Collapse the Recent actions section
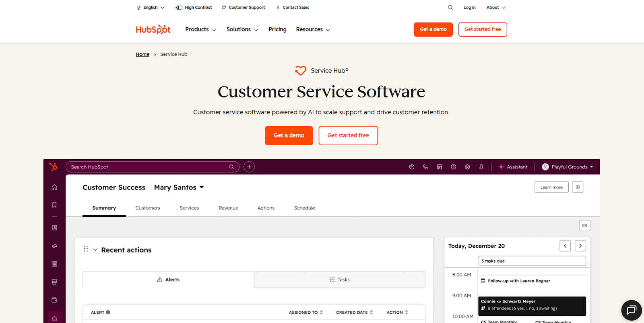 95,250
